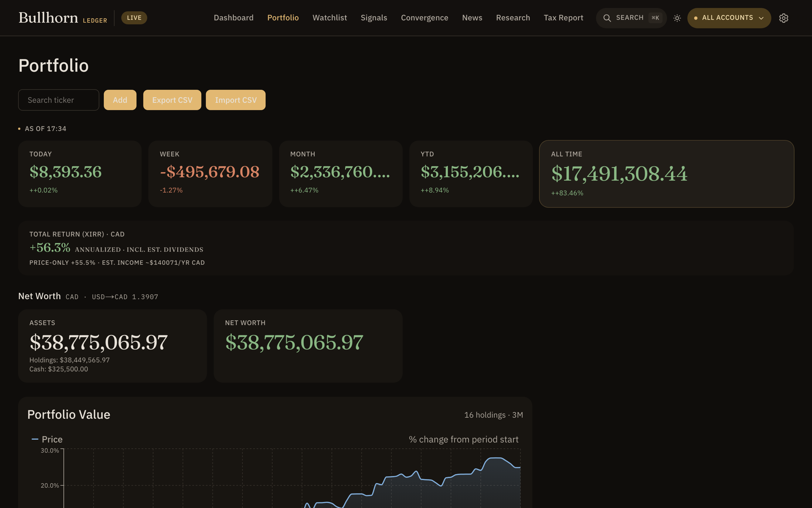
Task: Click the Cash: $325,500.00 line
Action: pyautogui.click(x=58, y=369)
